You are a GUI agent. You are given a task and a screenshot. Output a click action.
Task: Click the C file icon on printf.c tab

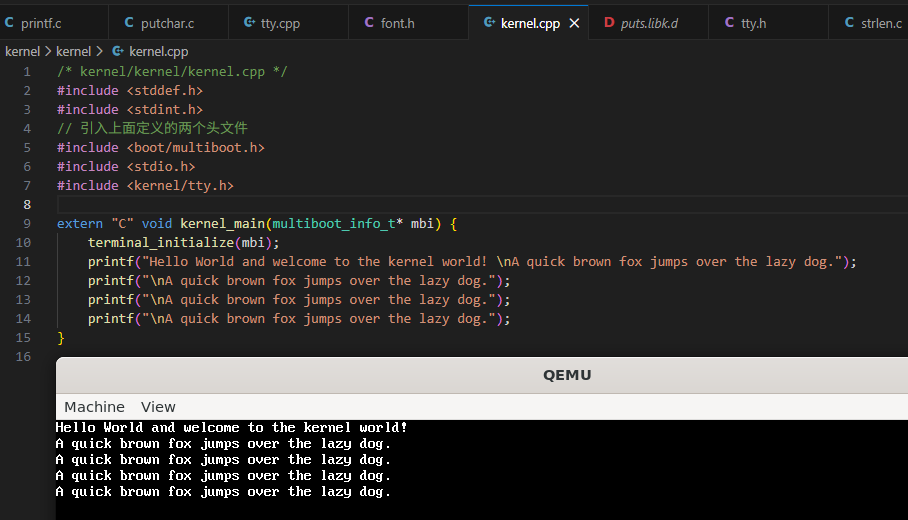10,22
